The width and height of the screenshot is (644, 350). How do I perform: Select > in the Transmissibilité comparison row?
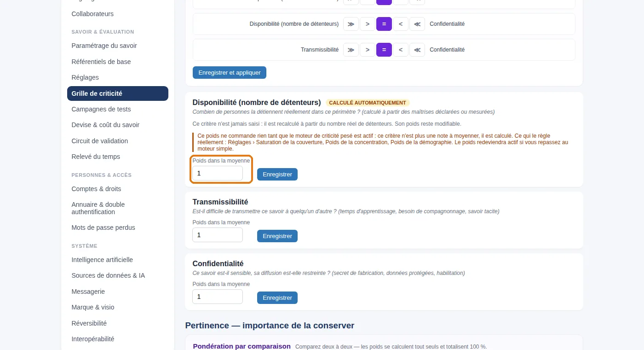click(x=368, y=50)
